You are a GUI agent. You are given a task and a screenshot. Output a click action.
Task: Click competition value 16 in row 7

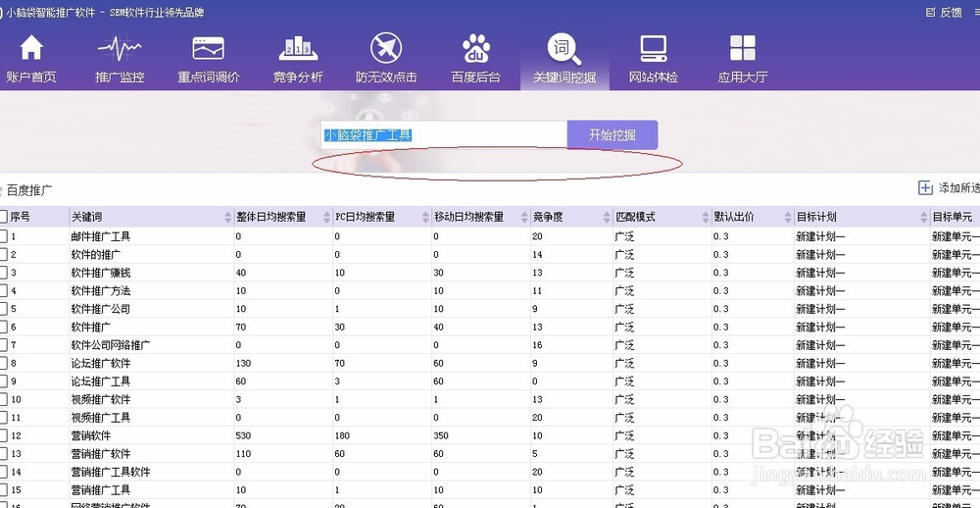pos(537,345)
